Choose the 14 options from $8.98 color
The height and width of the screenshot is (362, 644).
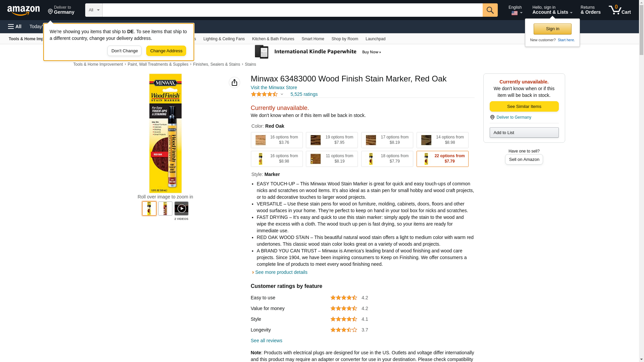tap(442, 140)
